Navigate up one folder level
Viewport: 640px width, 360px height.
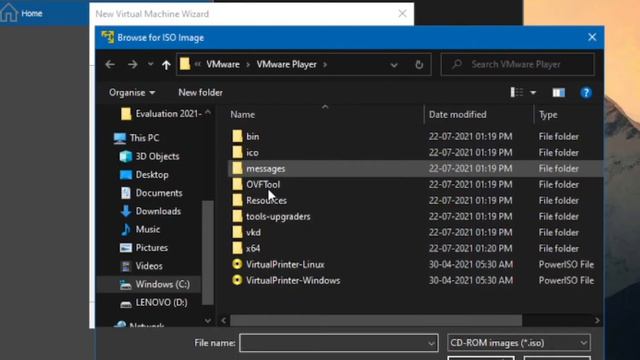(166, 64)
